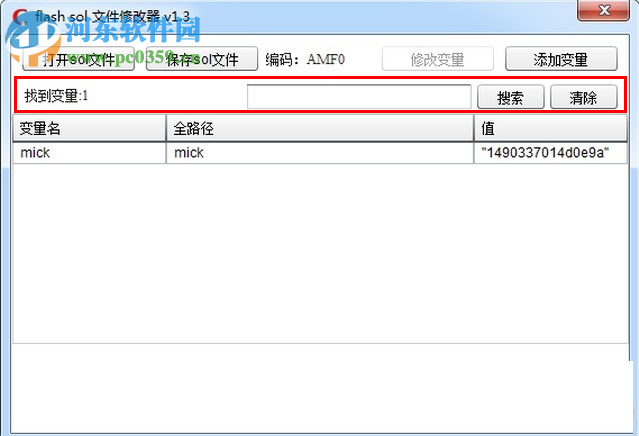The image size is (639, 436).
Task: Select the mick cell under 变量名
Action: pos(89,153)
